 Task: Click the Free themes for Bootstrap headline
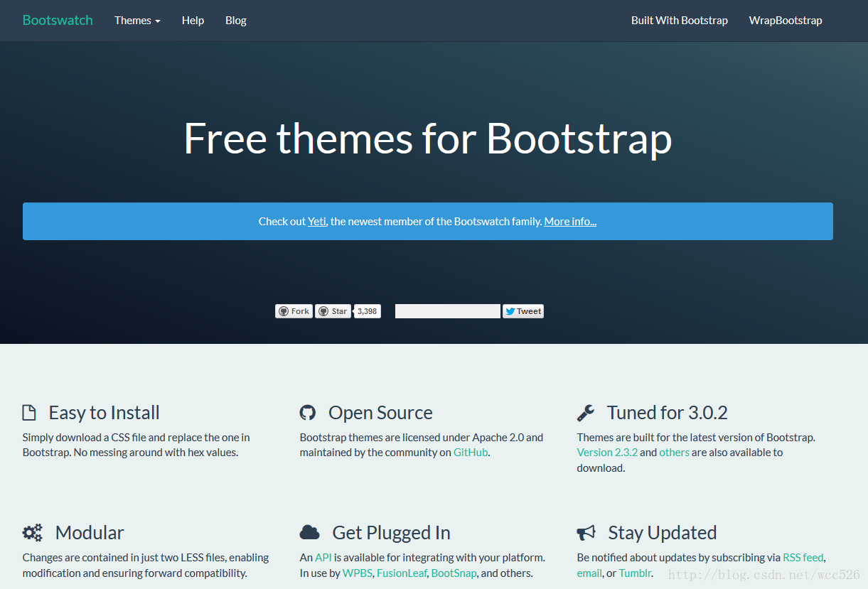(x=428, y=138)
